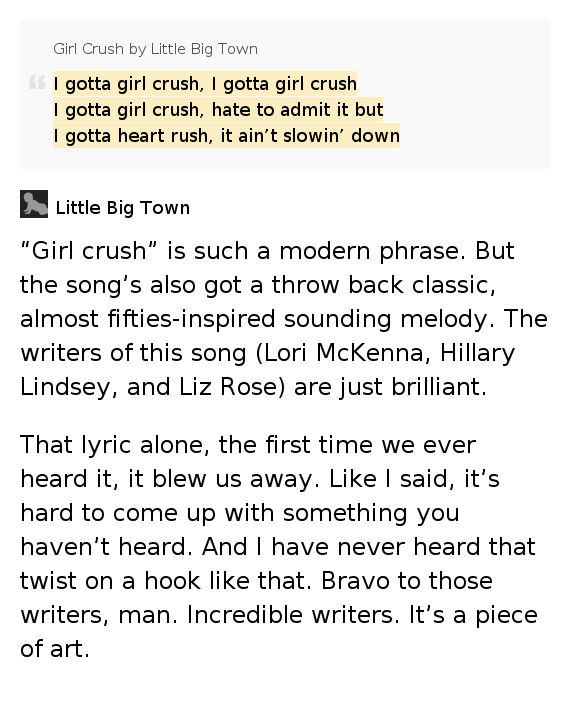
Task: Click the lyric line 'hate to admit it but'
Action: [297, 110]
